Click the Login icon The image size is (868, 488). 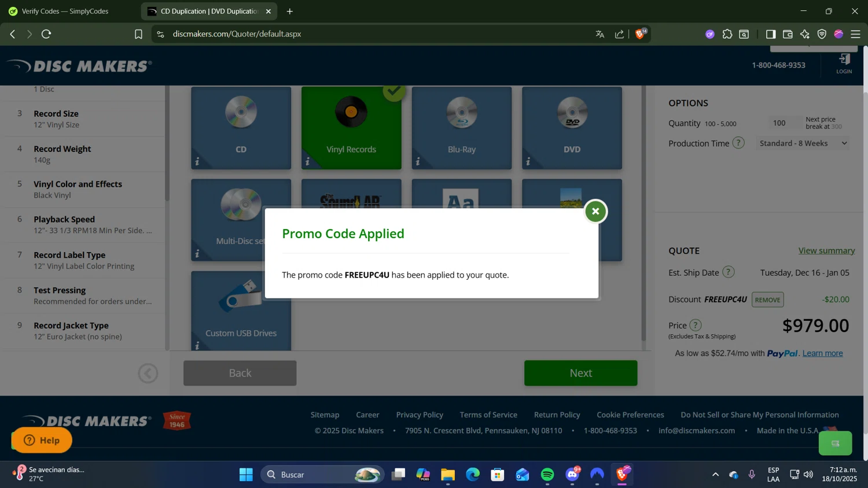844,64
